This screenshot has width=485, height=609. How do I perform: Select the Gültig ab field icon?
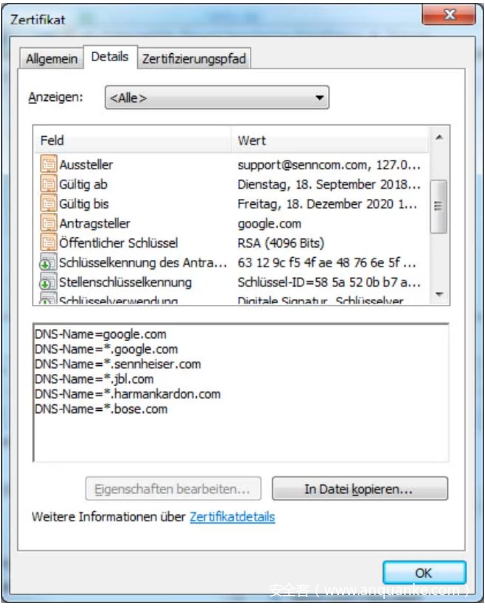[x=49, y=184]
